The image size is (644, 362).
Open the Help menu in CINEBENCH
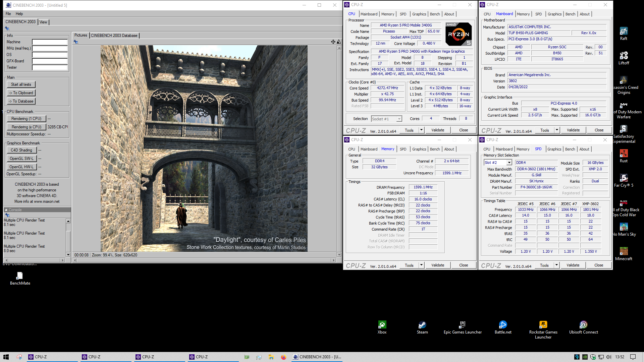click(19, 14)
